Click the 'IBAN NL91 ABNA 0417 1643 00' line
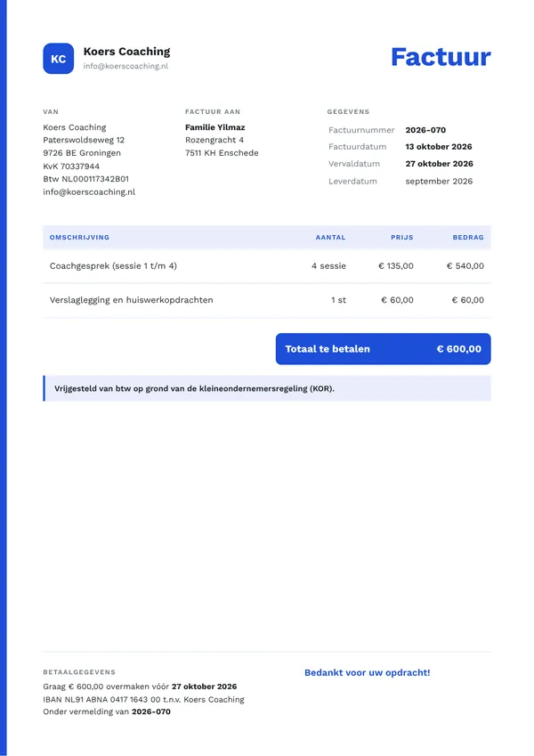The image size is (534, 756). [143, 699]
